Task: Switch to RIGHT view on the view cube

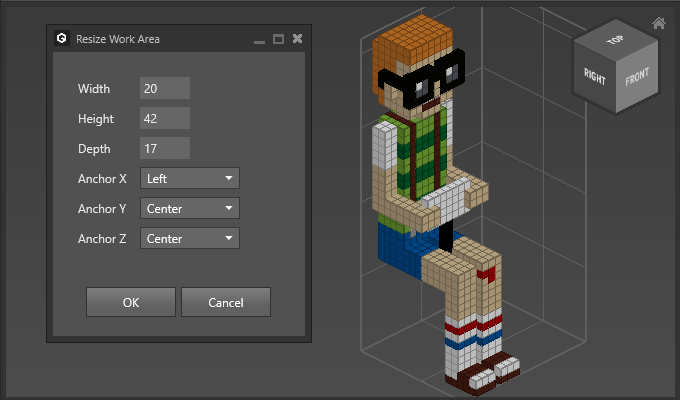Action: [594, 77]
